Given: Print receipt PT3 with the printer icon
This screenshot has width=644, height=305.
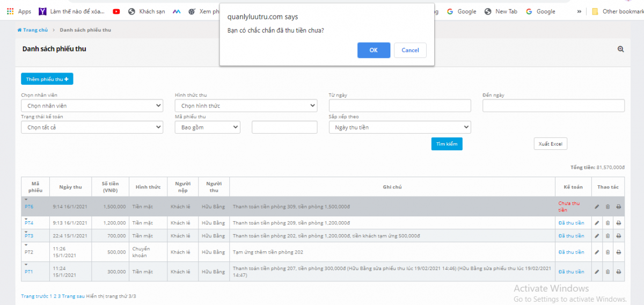Looking at the screenshot, I should [618, 236].
